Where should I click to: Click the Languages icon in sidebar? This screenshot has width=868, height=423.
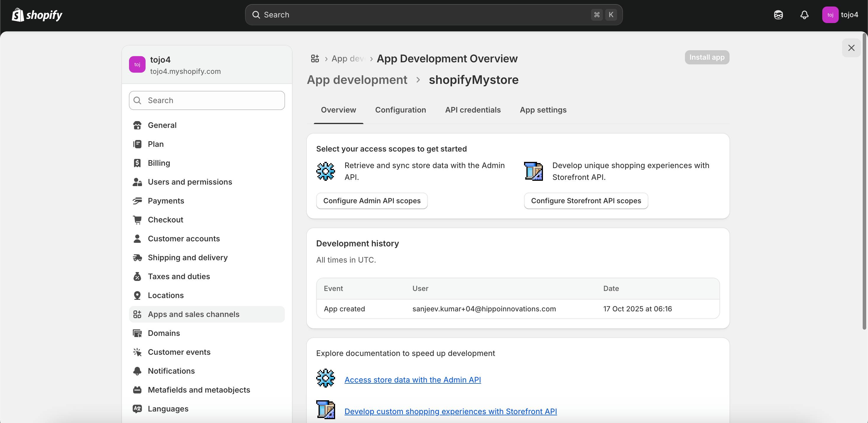click(x=137, y=409)
